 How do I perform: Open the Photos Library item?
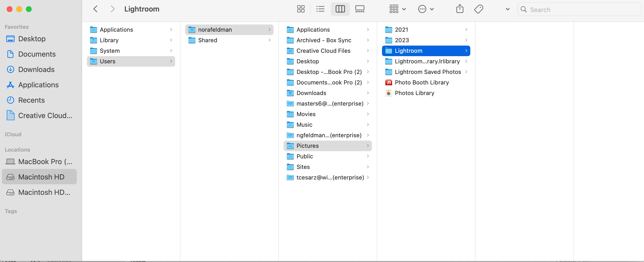pyautogui.click(x=414, y=93)
